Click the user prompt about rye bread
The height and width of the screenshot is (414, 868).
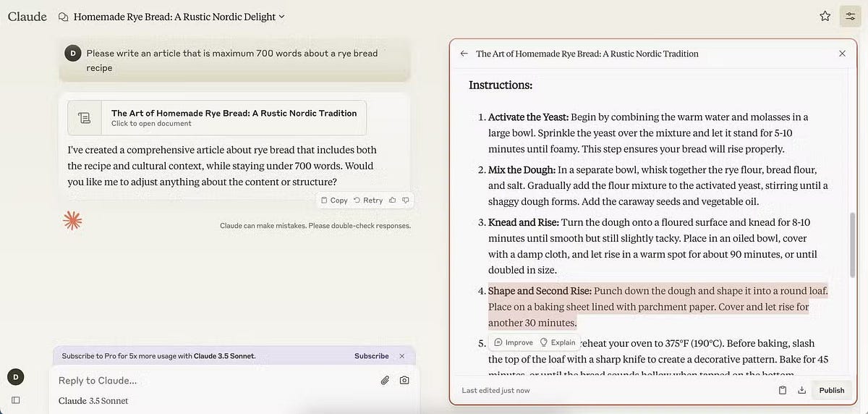pyautogui.click(x=231, y=60)
